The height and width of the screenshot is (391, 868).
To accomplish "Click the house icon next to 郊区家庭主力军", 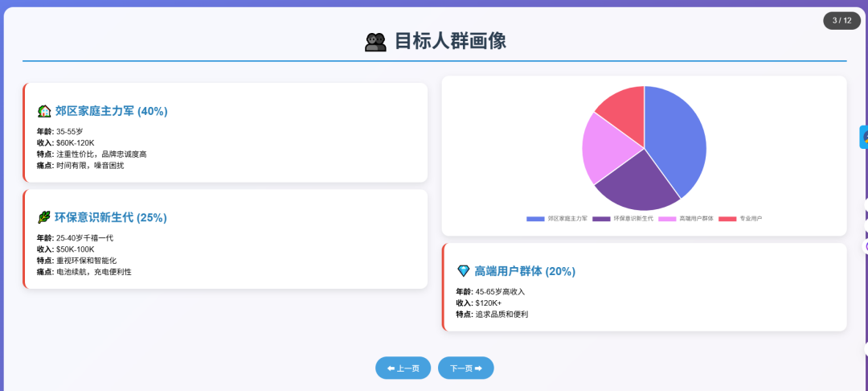I will click(x=44, y=111).
